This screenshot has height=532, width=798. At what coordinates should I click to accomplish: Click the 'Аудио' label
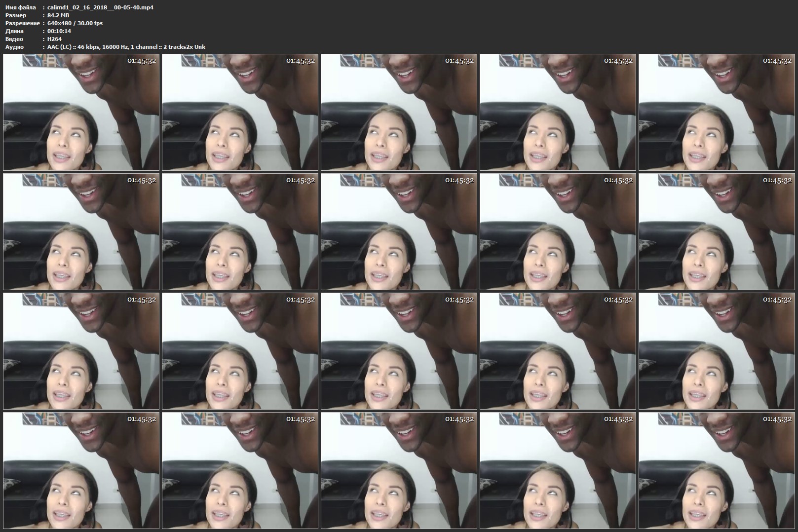click(x=14, y=47)
